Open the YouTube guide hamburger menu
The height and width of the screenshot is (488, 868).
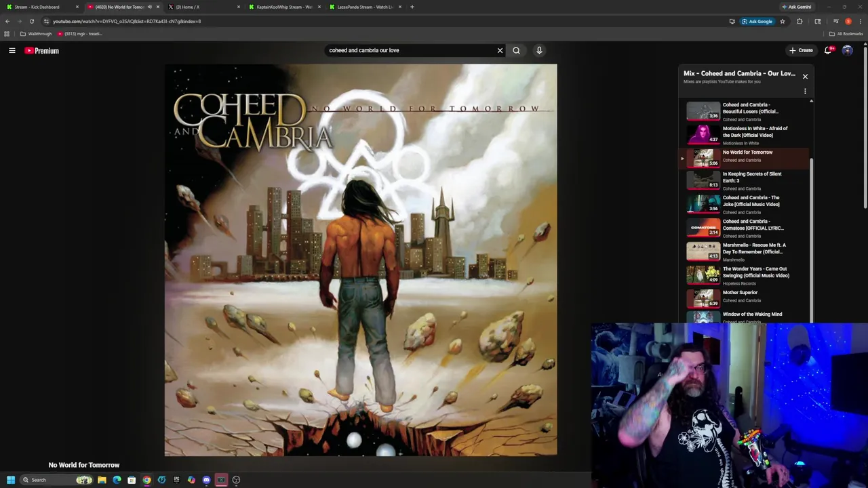[x=12, y=50]
